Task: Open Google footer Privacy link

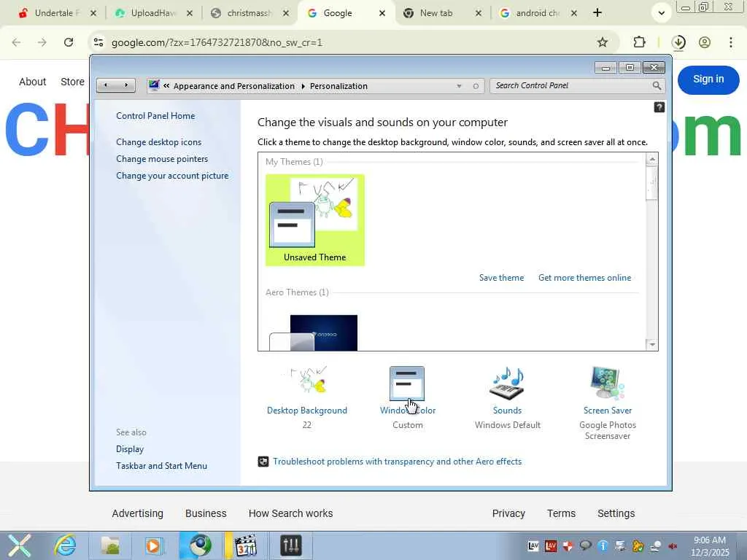Action: [x=508, y=513]
